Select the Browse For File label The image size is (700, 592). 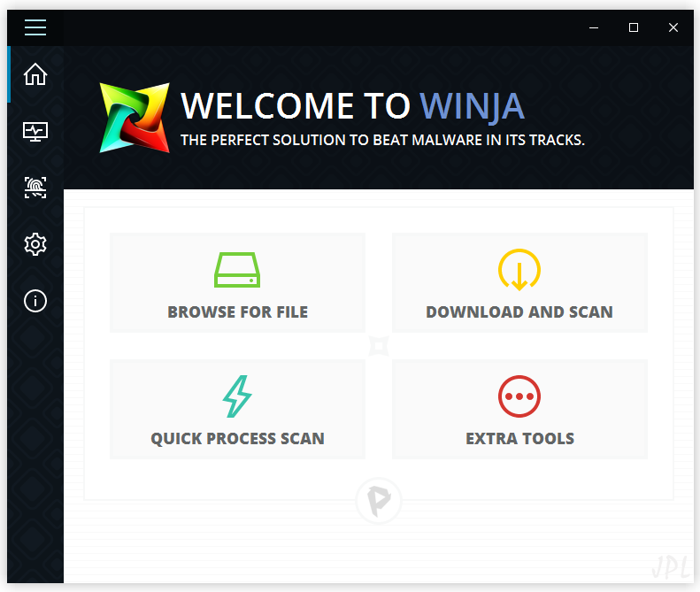click(237, 312)
